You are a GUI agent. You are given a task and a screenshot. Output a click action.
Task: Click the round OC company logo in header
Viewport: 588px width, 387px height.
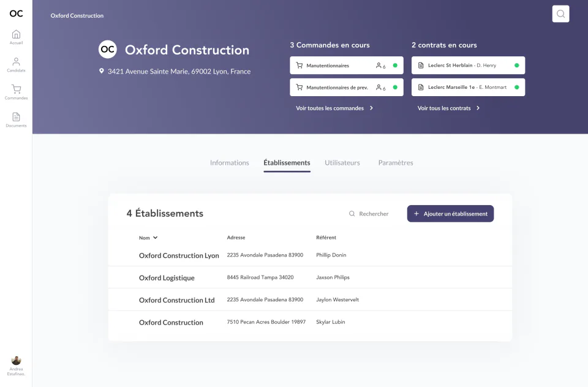[108, 49]
